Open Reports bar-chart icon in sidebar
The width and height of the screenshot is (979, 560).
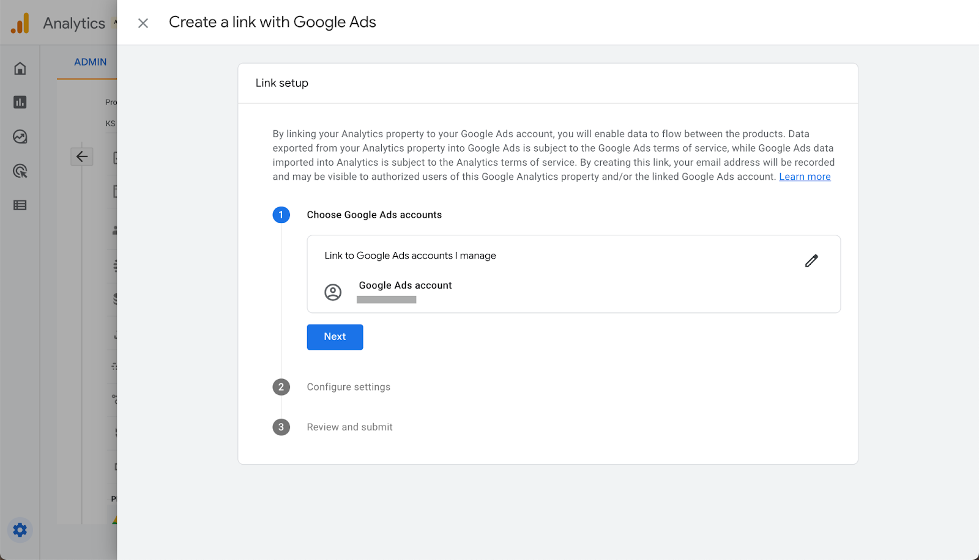20,102
